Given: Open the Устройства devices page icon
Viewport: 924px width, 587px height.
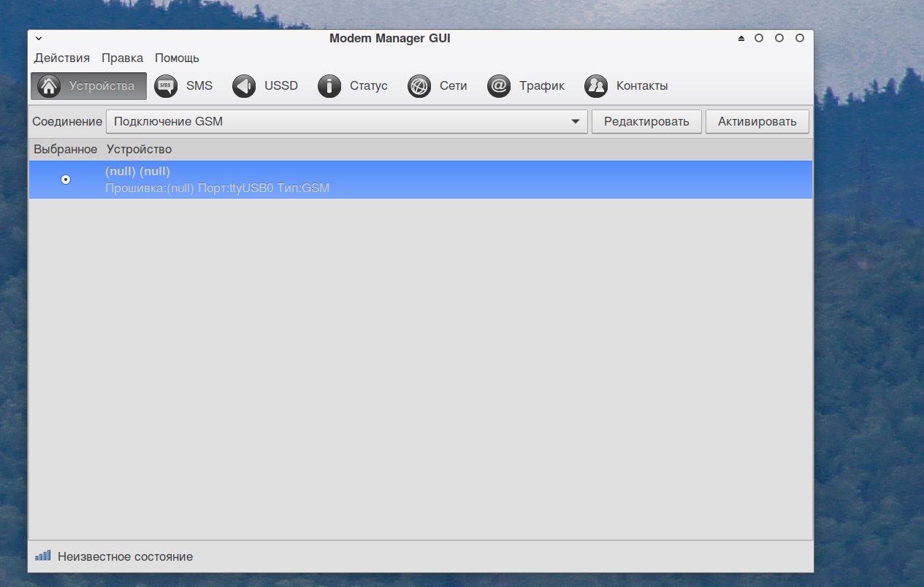Looking at the screenshot, I should (49, 86).
